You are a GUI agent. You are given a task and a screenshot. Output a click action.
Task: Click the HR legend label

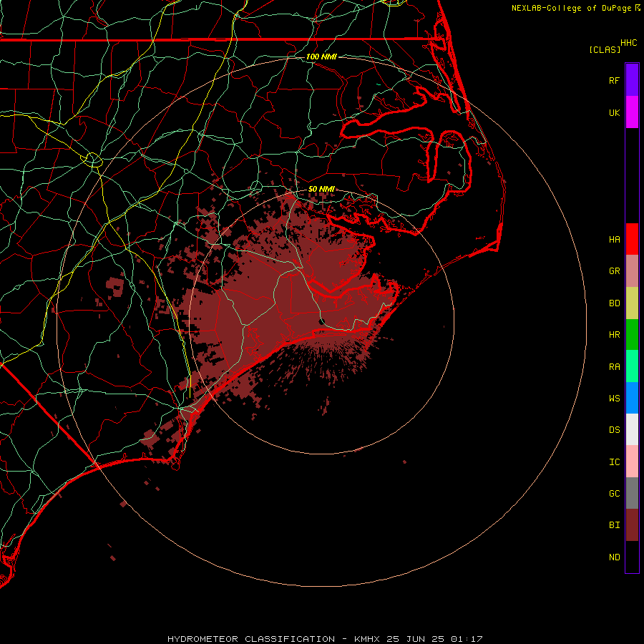click(x=614, y=335)
